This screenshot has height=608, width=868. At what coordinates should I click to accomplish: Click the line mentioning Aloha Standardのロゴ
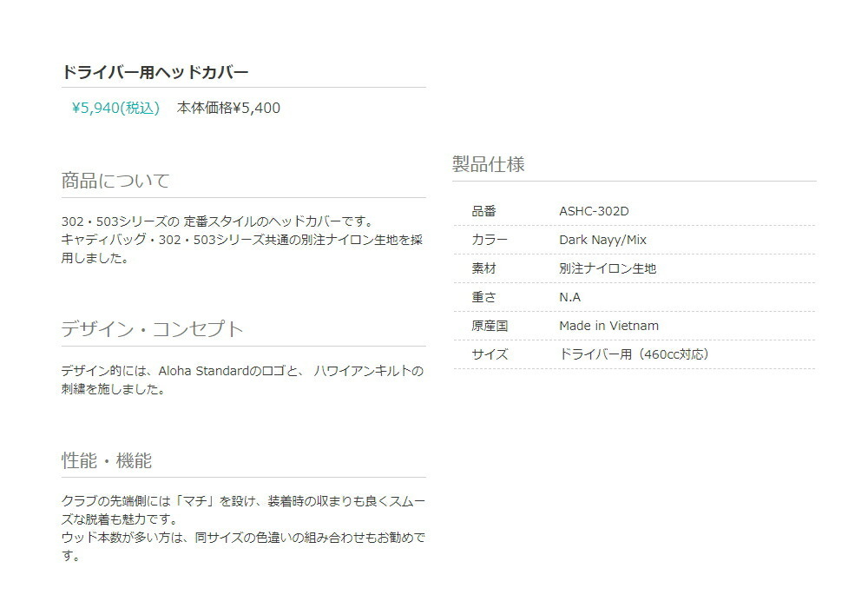(242, 371)
